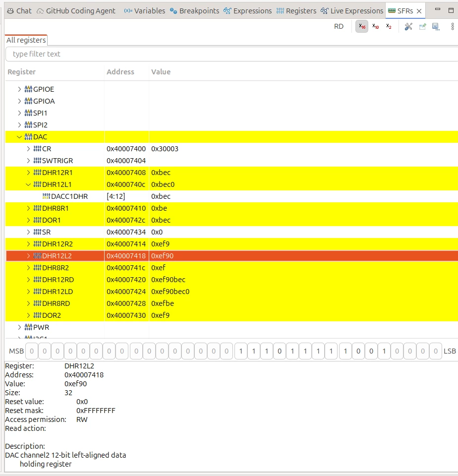Viewport: 458px width, 476px height.
Task: Maximize the SFRs view panel
Action: [451, 10]
